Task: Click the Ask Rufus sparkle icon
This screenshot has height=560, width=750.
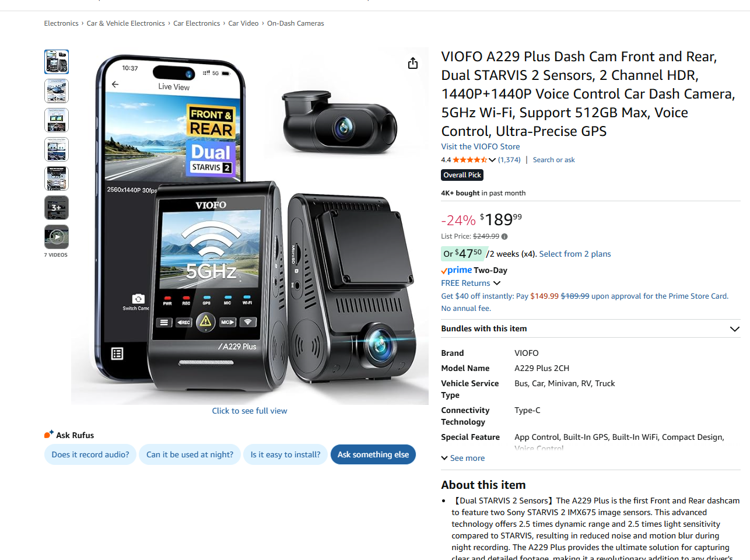Action: [49, 435]
